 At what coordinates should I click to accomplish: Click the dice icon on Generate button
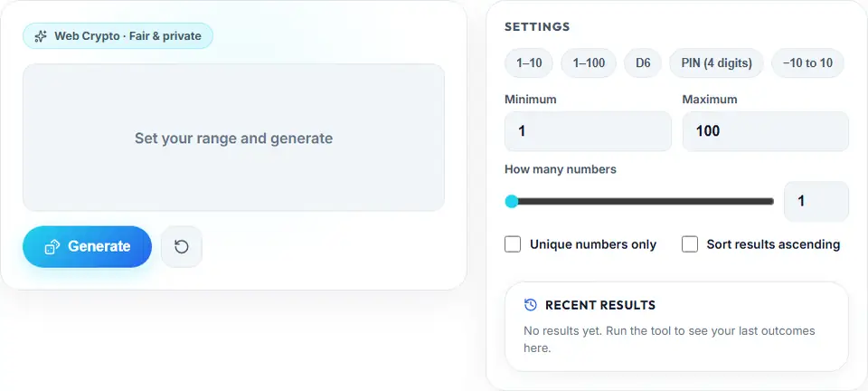pyautogui.click(x=52, y=247)
